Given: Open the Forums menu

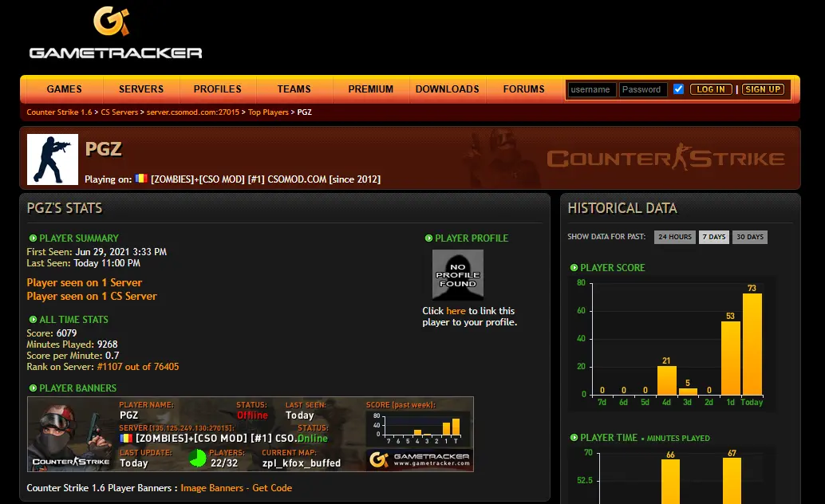Looking at the screenshot, I should click(523, 89).
